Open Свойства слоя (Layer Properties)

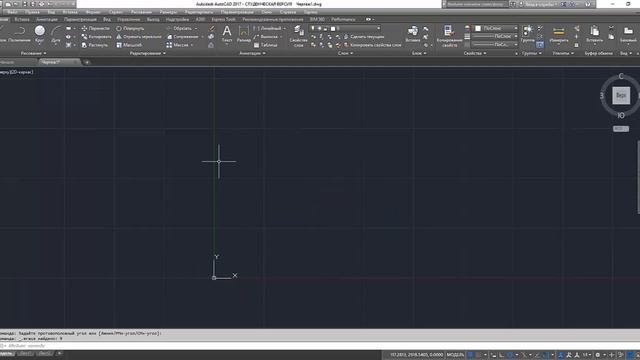coord(298,36)
